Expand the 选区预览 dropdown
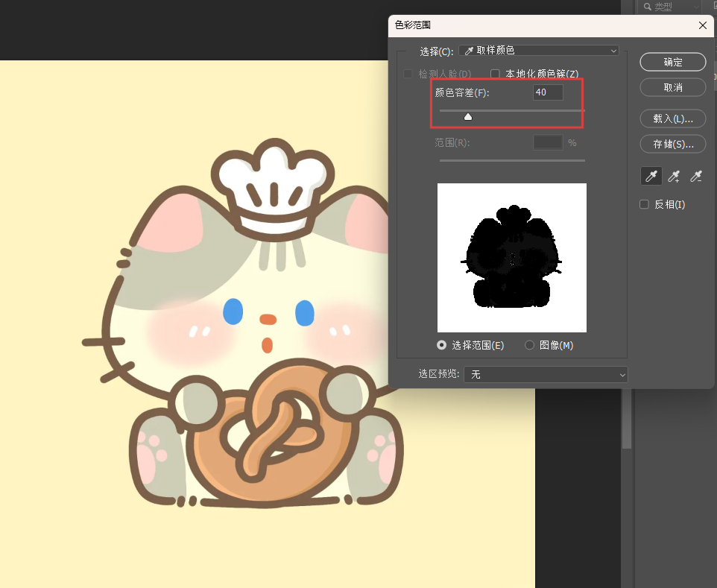The height and width of the screenshot is (588, 717). pyautogui.click(x=546, y=374)
